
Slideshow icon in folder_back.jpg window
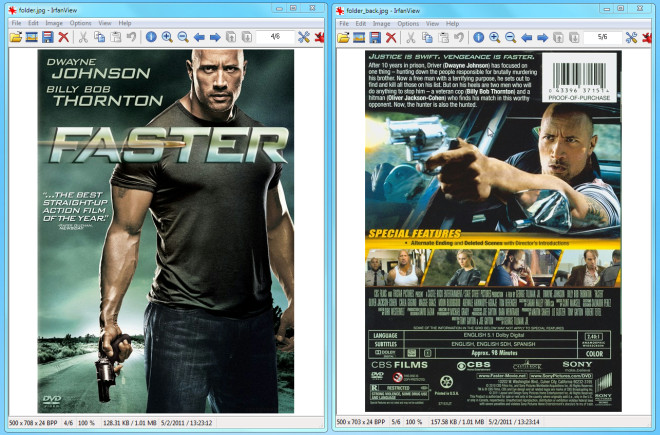click(359, 37)
